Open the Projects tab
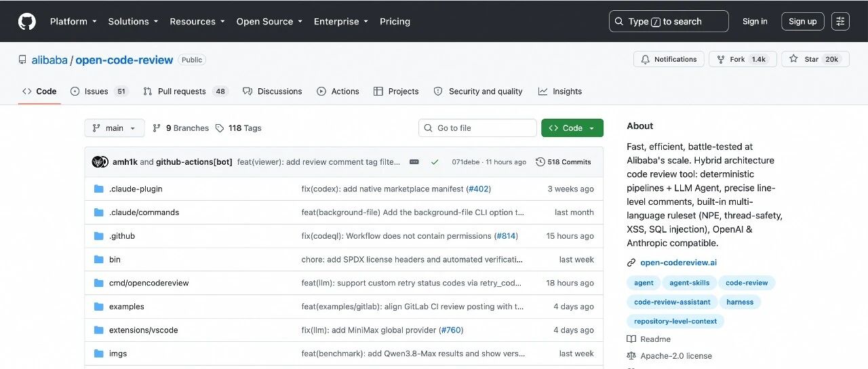The width and height of the screenshot is (868, 369). (396, 91)
